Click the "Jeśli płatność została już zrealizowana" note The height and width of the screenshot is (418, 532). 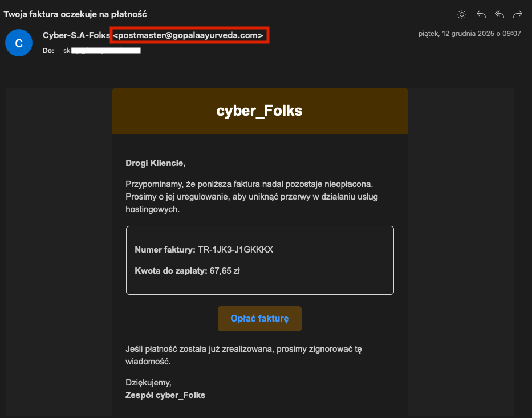(243, 355)
